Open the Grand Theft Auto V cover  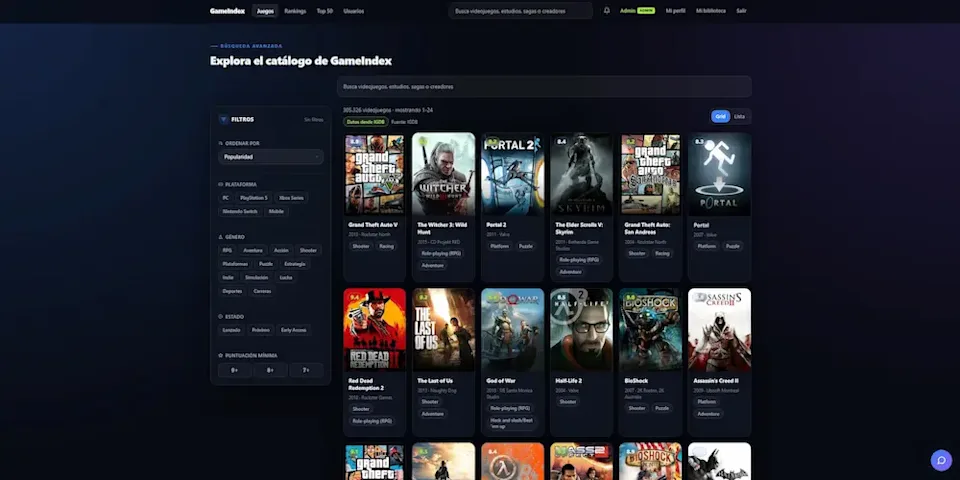[x=375, y=174]
